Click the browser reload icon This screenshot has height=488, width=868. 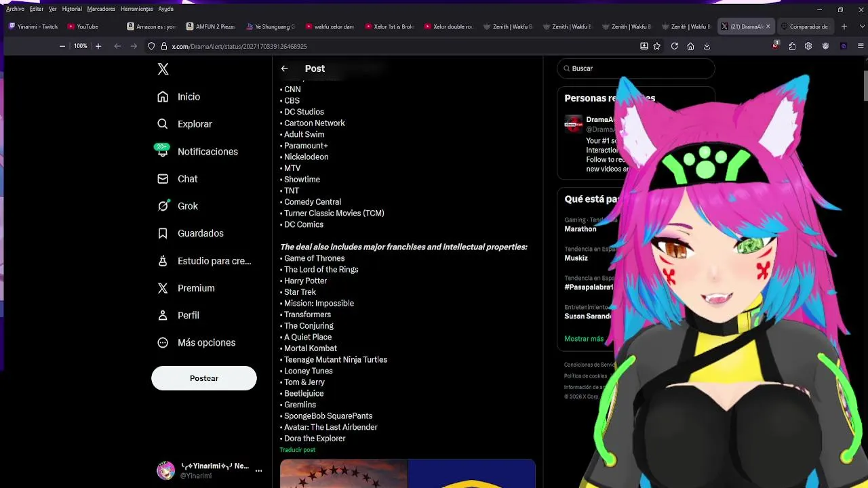[x=674, y=46]
